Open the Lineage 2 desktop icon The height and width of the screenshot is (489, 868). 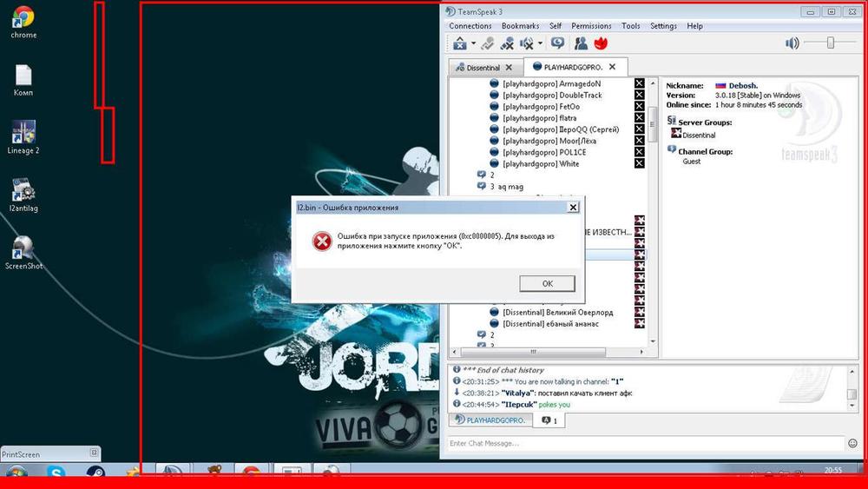pos(23,136)
